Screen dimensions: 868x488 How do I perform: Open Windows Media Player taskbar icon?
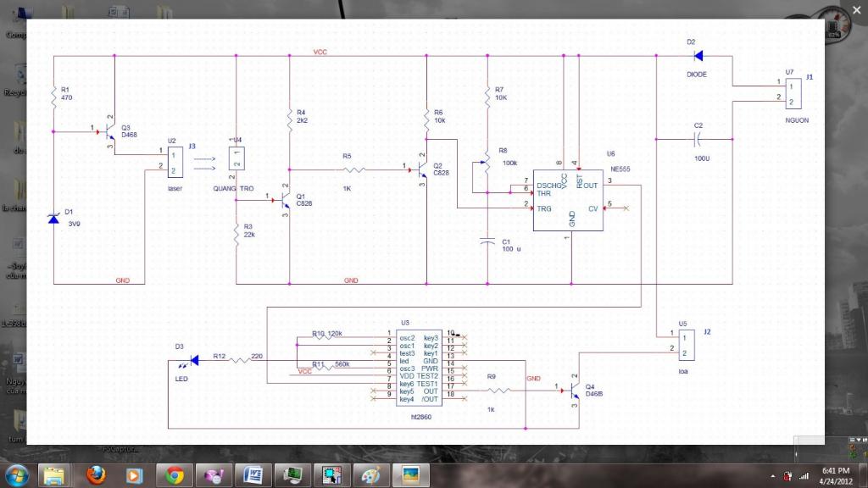(134, 476)
